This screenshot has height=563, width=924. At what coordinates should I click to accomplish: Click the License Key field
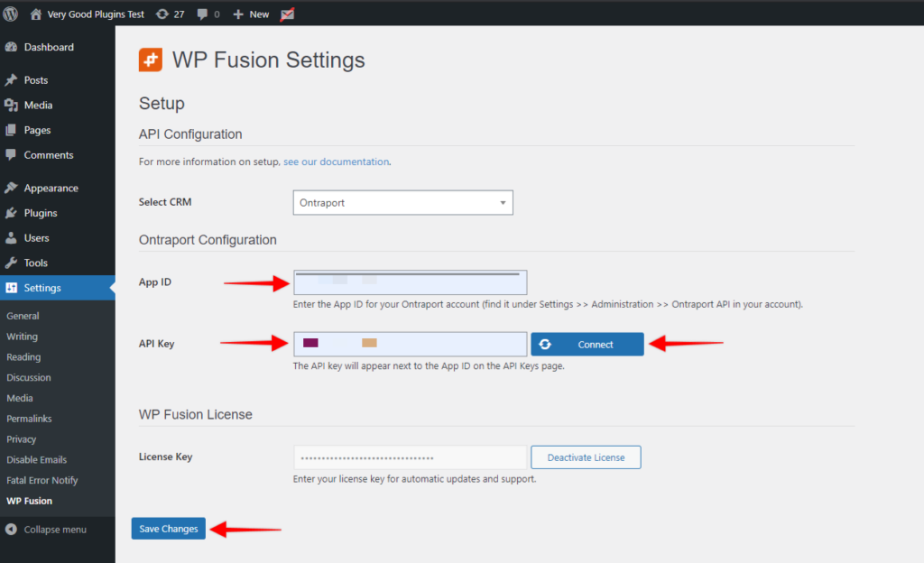click(411, 457)
